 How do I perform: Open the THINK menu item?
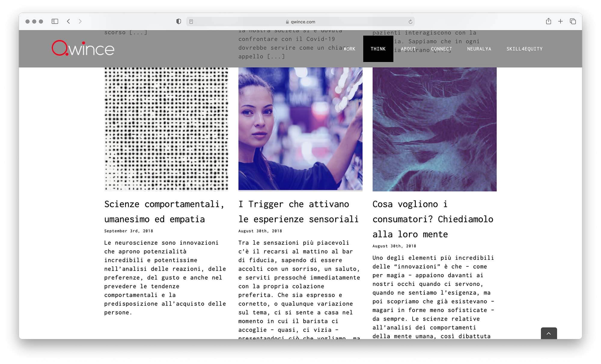(x=378, y=49)
